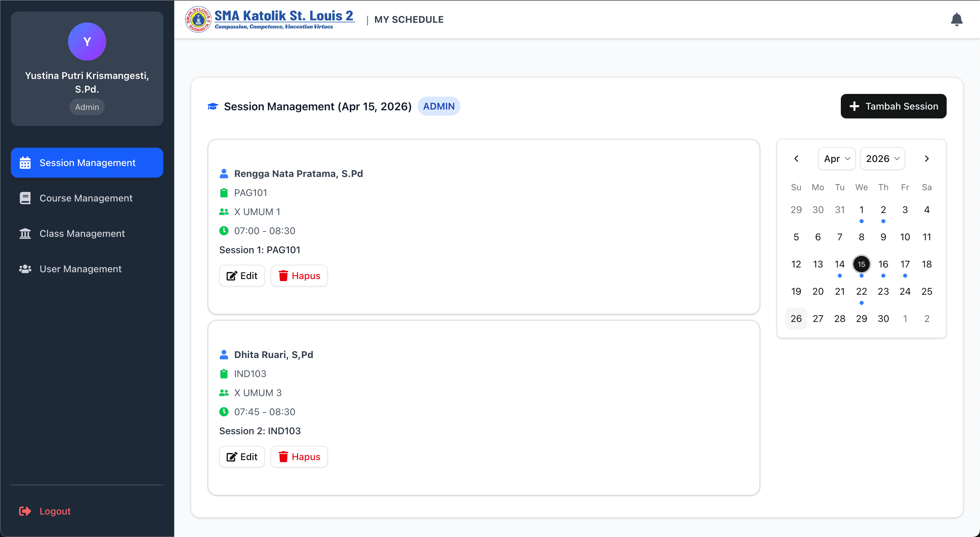
Task: Click the trash icon in PAG101 session Hapus
Action: pyautogui.click(x=283, y=276)
